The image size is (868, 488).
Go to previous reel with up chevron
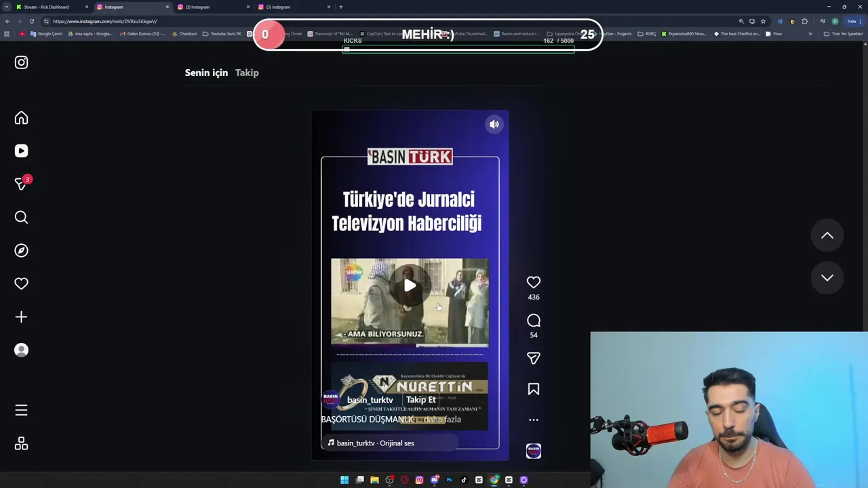tap(827, 235)
